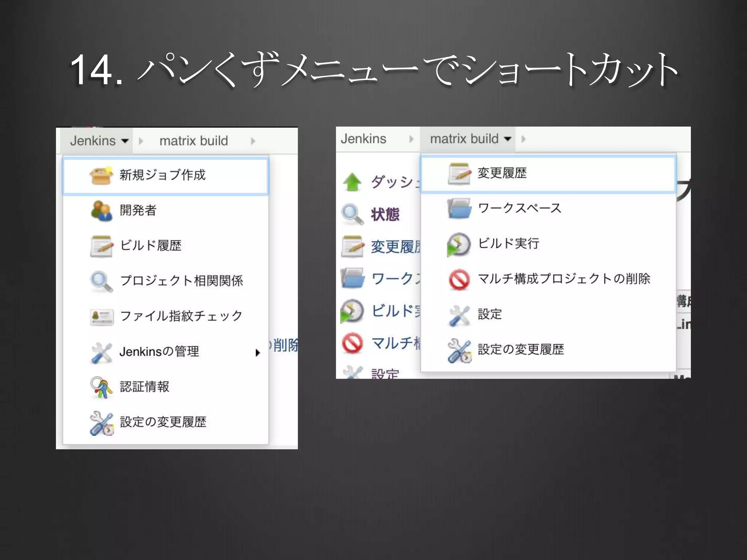The image size is (747, 560).
Task: Click chevron after Jenkins in left screenshot
Action: [x=141, y=141]
